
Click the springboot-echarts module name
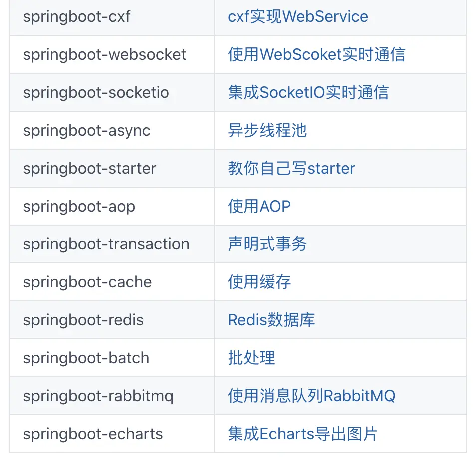pyautogui.click(x=93, y=435)
